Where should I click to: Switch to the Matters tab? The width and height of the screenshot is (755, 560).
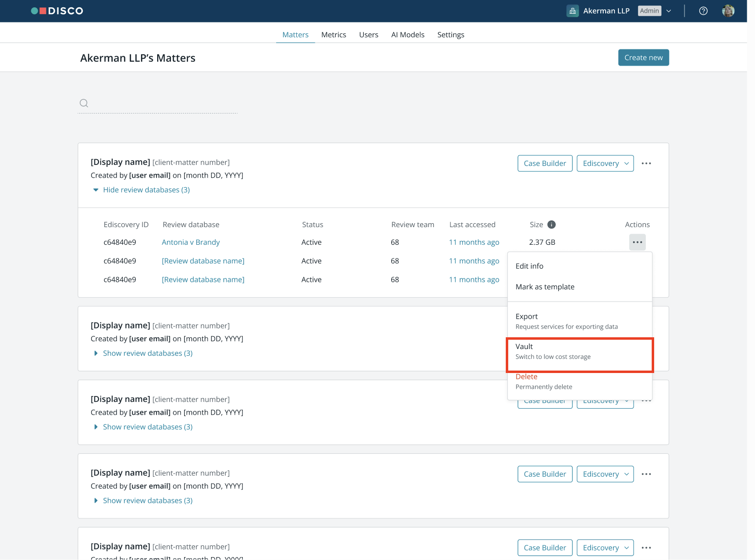(295, 35)
